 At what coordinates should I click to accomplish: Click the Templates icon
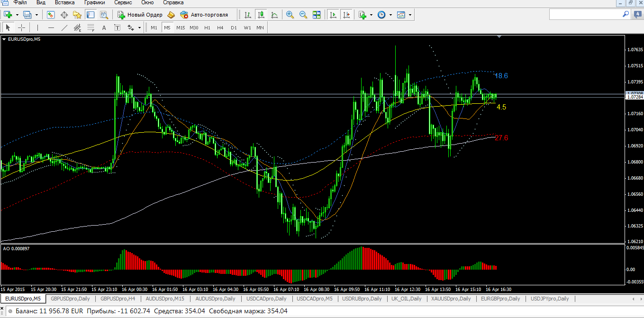(401, 15)
